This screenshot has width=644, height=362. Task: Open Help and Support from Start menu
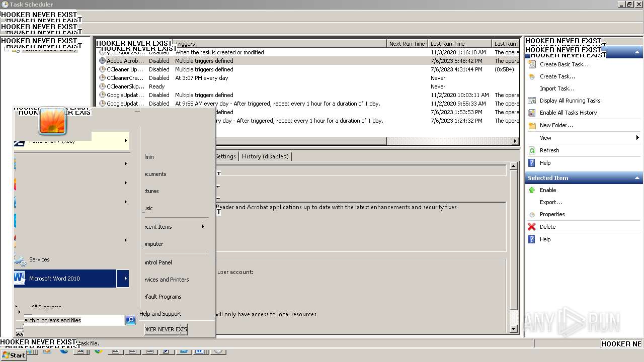tap(160, 314)
